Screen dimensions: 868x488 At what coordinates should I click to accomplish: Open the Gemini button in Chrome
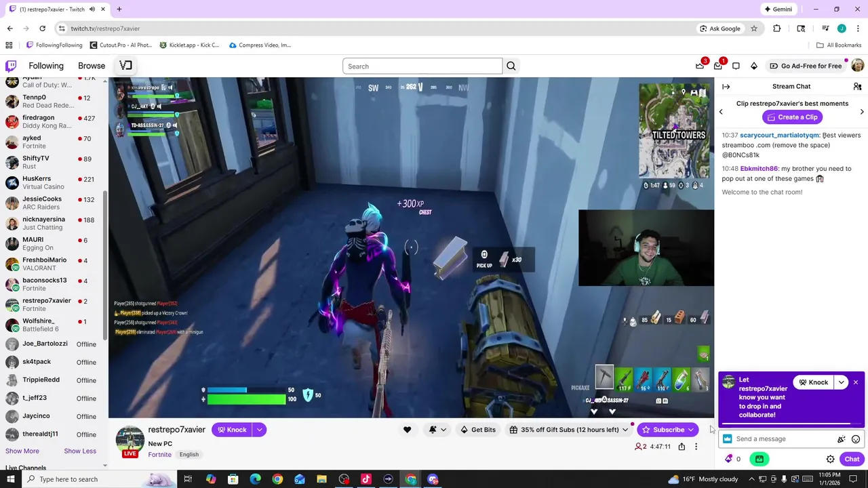778,9
